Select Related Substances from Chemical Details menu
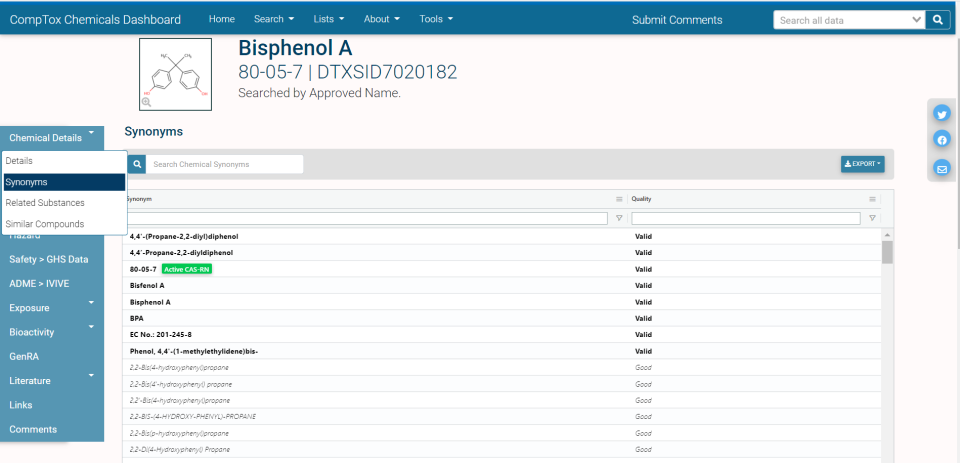The image size is (960, 463). 45,203
